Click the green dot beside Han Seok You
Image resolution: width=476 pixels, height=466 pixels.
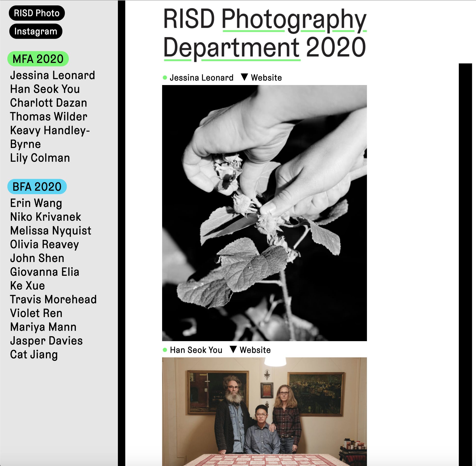[x=165, y=350]
